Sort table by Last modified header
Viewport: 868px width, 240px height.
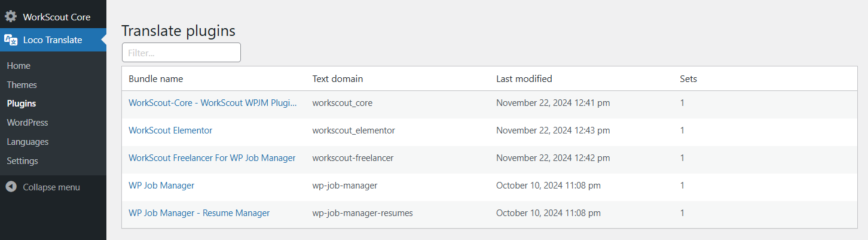pyautogui.click(x=524, y=79)
